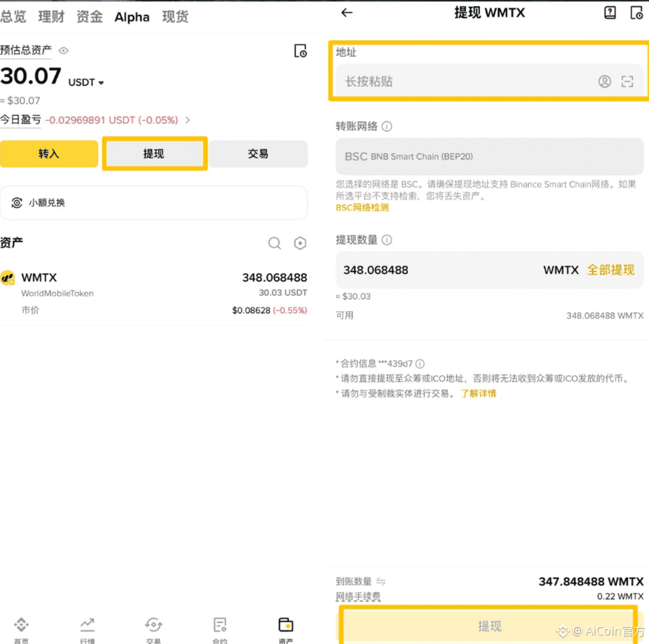Open WorldMobileToken asset row details

[153, 293]
